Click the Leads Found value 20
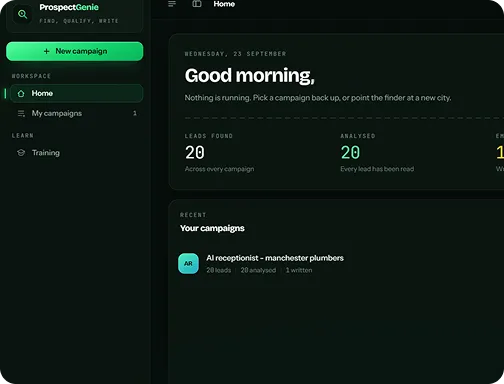504x384 pixels. pyautogui.click(x=195, y=153)
